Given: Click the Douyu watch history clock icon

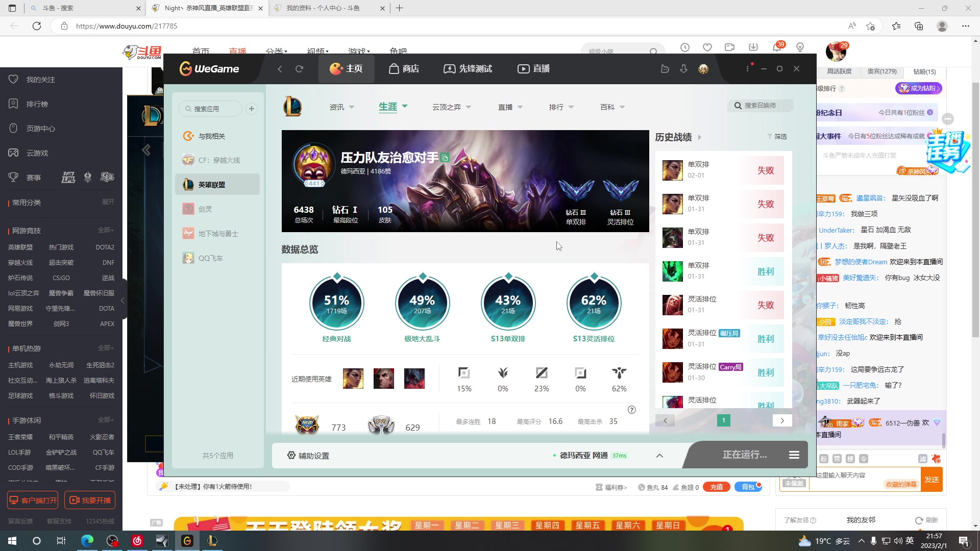Looking at the screenshot, I should point(685,47).
